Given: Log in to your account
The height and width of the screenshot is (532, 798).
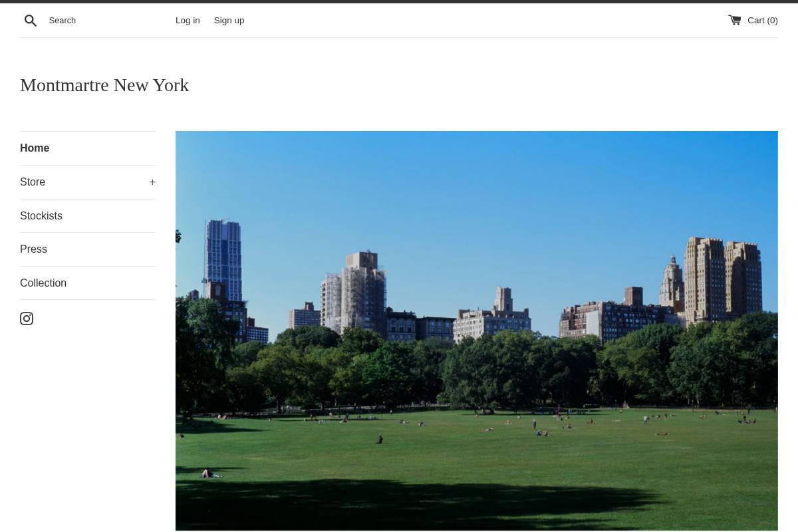Looking at the screenshot, I should pos(188,20).
